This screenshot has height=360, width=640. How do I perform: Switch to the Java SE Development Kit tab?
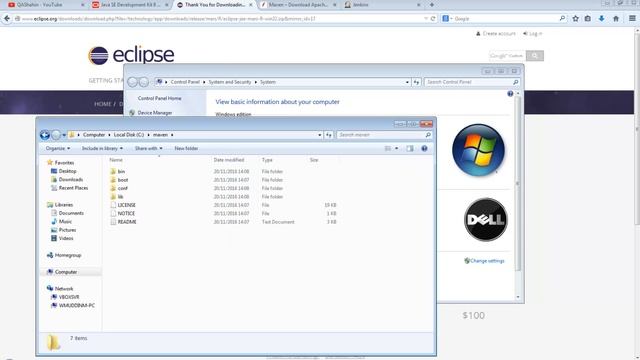tap(131, 5)
